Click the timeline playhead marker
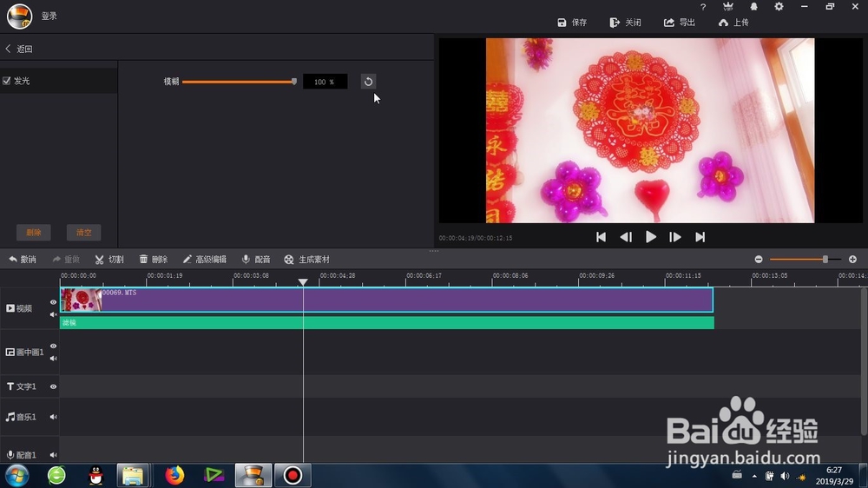This screenshot has width=868, height=488. (303, 282)
